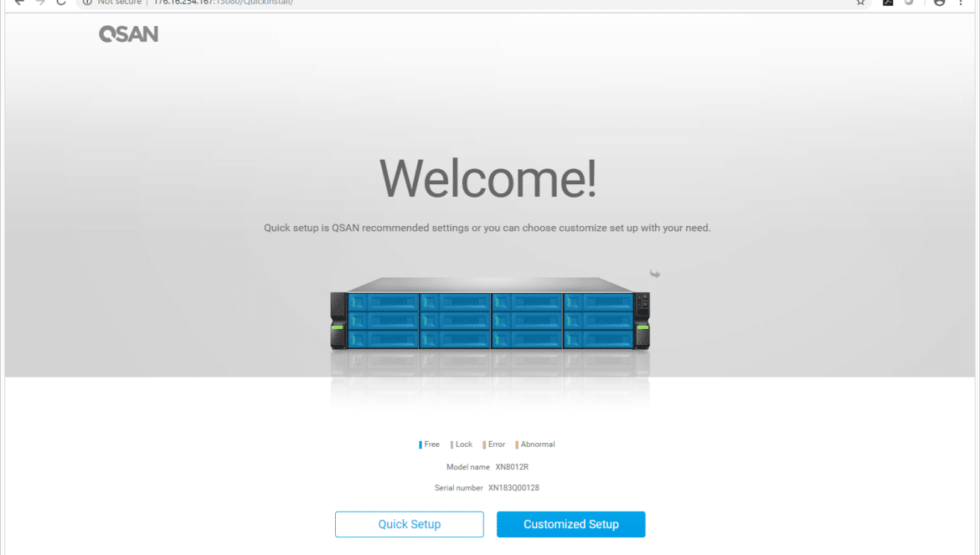The height and width of the screenshot is (555, 980).
Task: Click the model name value XN8012R
Action: (512, 467)
